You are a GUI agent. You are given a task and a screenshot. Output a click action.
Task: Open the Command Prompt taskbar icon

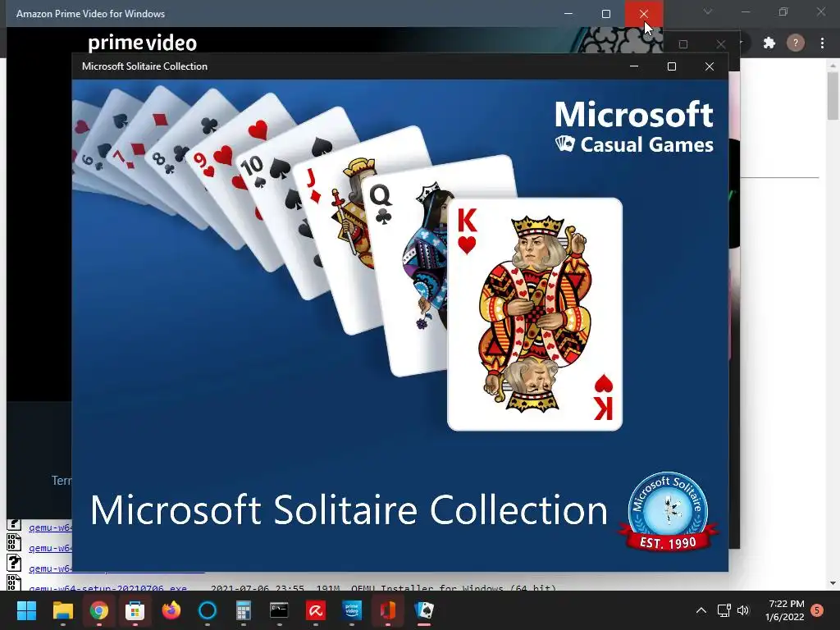tap(279, 610)
